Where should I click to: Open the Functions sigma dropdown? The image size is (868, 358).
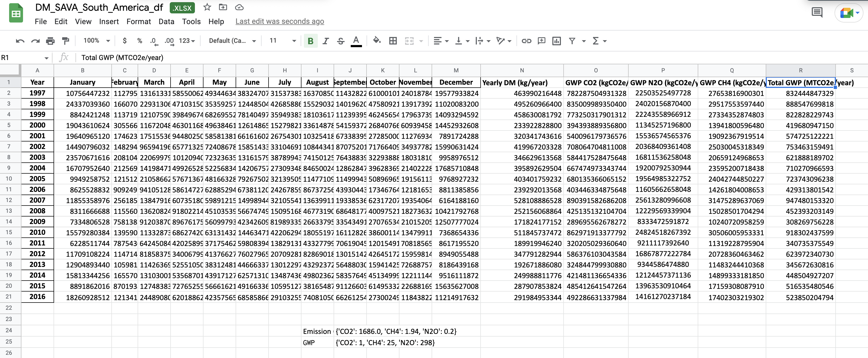tap(599, 41)
